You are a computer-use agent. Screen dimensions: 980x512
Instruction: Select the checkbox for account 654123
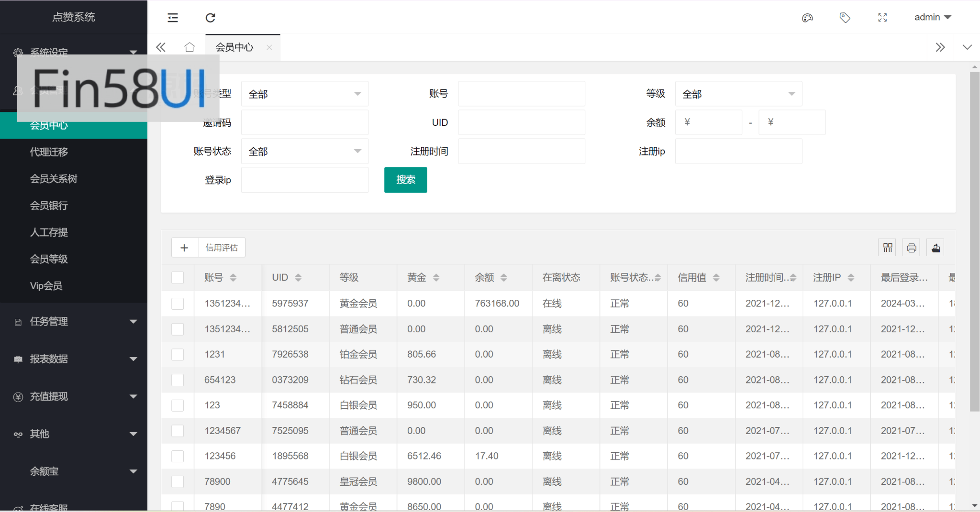[x=178, y=380]
